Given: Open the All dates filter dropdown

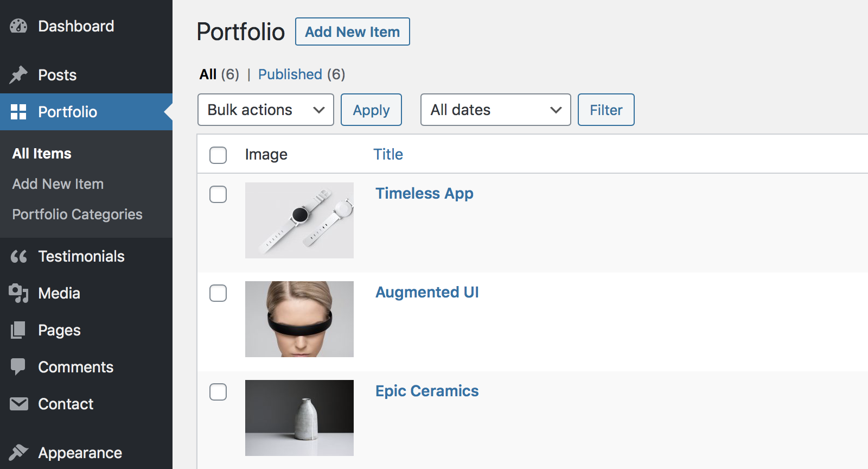Looking at the screenshot, I should (x=495, y=110).
